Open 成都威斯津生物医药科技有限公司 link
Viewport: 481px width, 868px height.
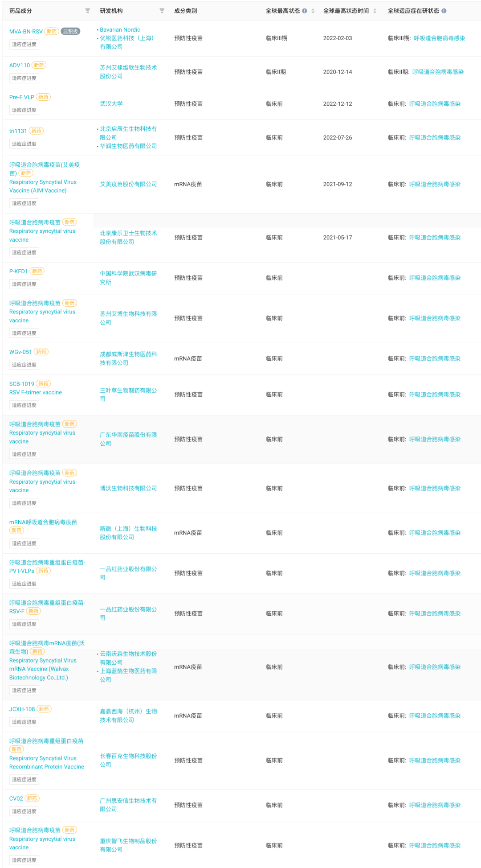click(128, 358)
